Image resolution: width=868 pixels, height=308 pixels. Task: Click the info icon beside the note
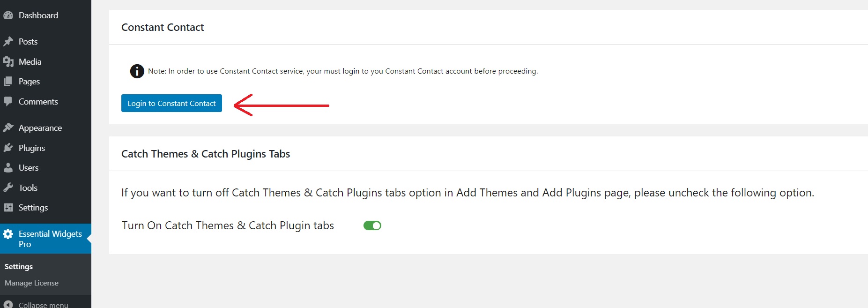[137, 71]
